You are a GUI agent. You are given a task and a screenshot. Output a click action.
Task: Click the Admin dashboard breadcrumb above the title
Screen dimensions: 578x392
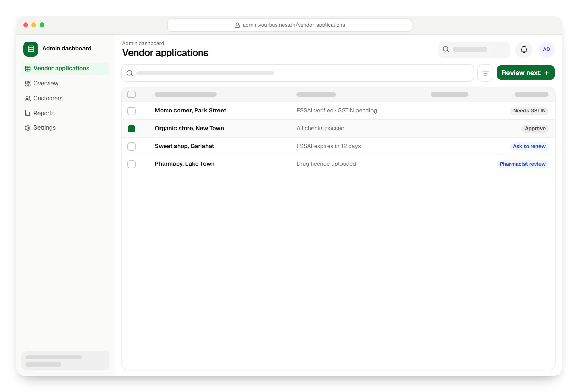pos(143,43)
